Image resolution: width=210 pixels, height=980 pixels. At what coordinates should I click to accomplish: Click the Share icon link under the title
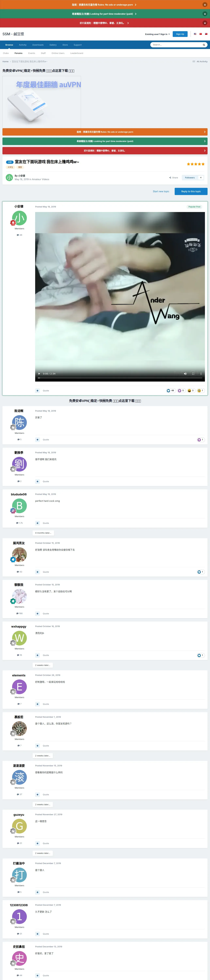pyautogui.click(x=173, y=178)
